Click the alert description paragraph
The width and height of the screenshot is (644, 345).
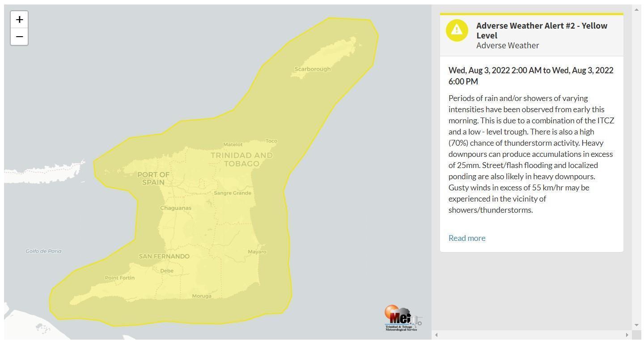point(531,154)
